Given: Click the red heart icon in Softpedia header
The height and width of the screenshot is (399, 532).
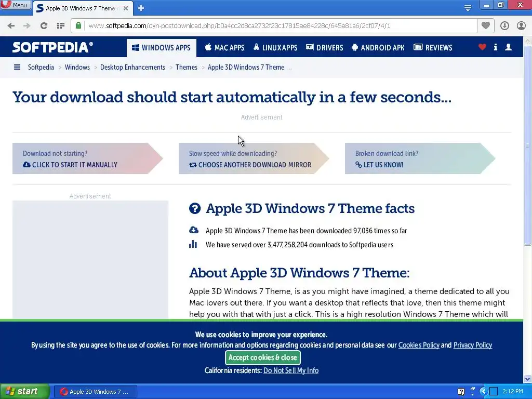Looking at the screenshot, I should (x=482, y=47).
